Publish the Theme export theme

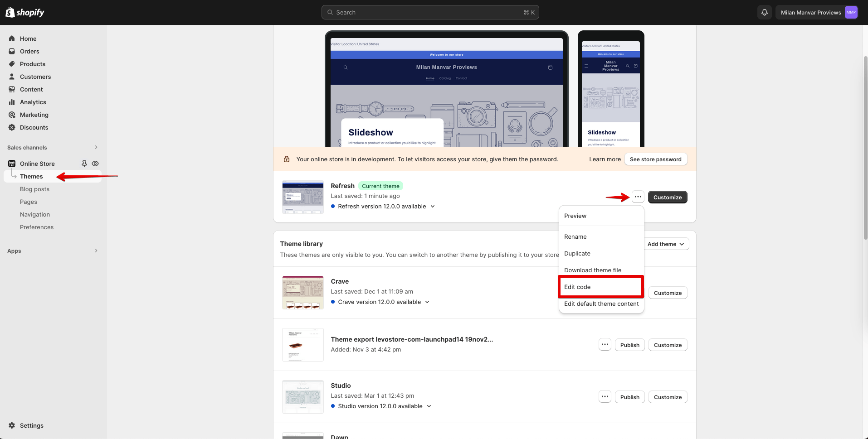click(x=629, y=345)
